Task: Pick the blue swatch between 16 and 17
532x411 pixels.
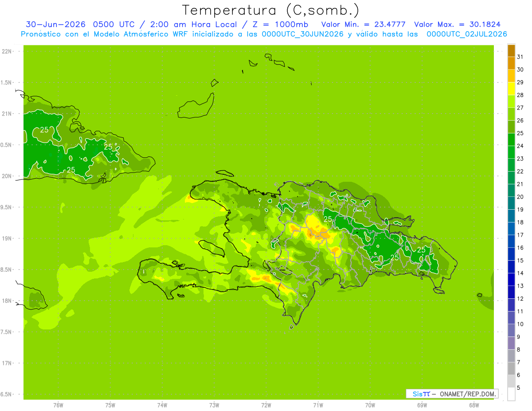Action: coord(511,242)
